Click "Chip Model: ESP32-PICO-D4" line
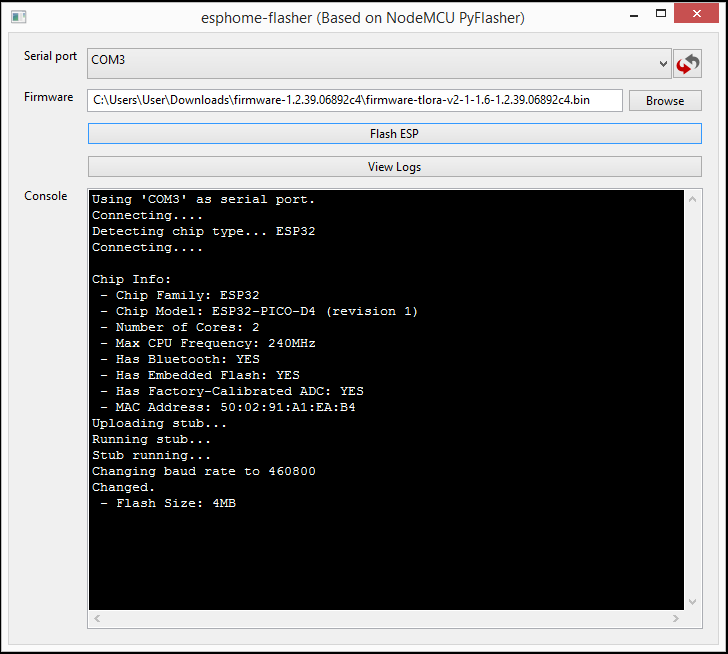Image resolution: width=728 pixels, height=654 pixels. click(259, 311)
